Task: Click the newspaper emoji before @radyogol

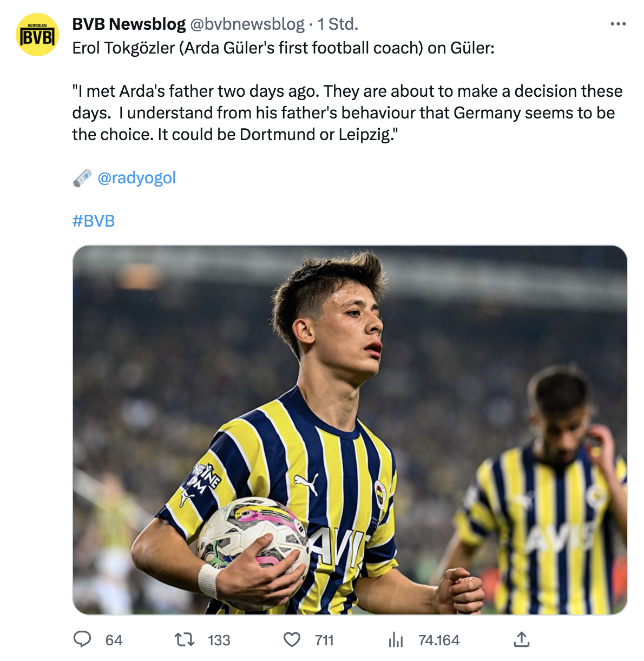Action: (82, 177)
